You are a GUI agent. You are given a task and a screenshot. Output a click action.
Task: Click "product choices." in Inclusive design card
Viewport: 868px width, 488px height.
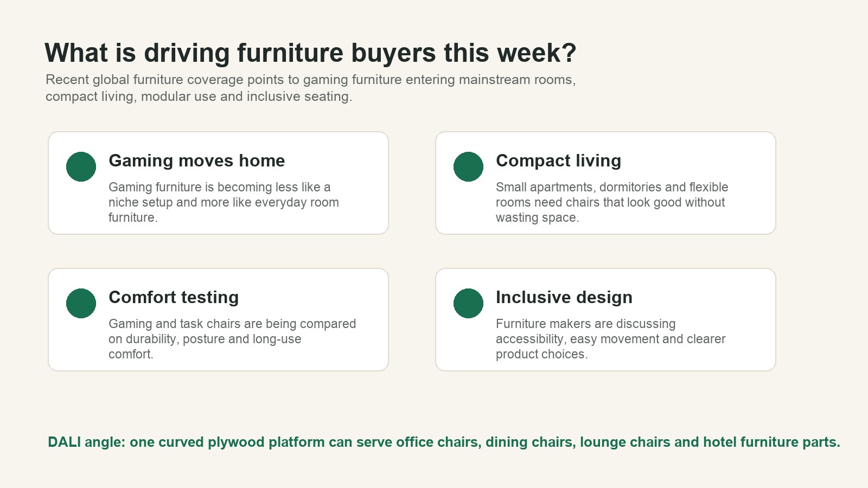(541, 354)
